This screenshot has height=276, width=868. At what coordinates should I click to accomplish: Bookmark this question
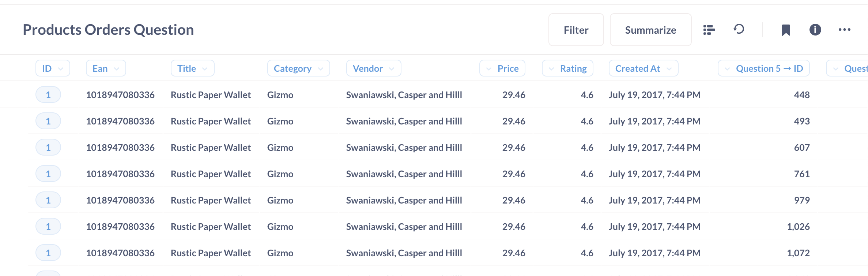coord(786,30)
